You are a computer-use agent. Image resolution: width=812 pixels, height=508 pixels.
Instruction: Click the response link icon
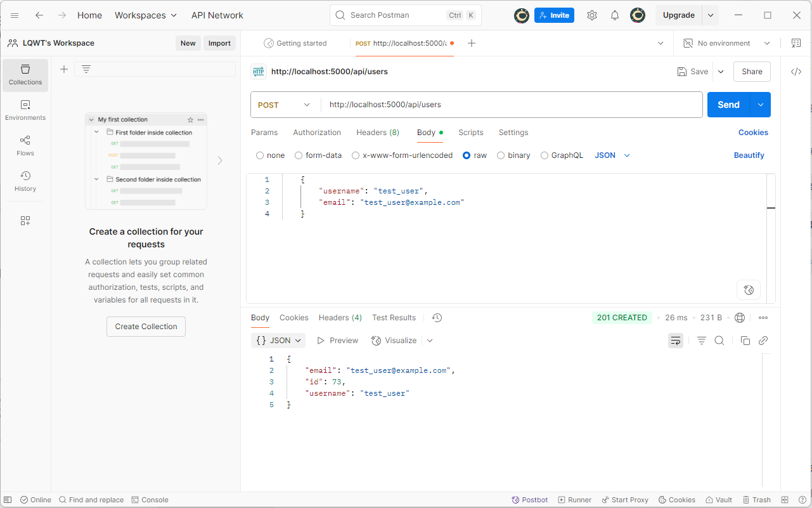tap(763, 341)
